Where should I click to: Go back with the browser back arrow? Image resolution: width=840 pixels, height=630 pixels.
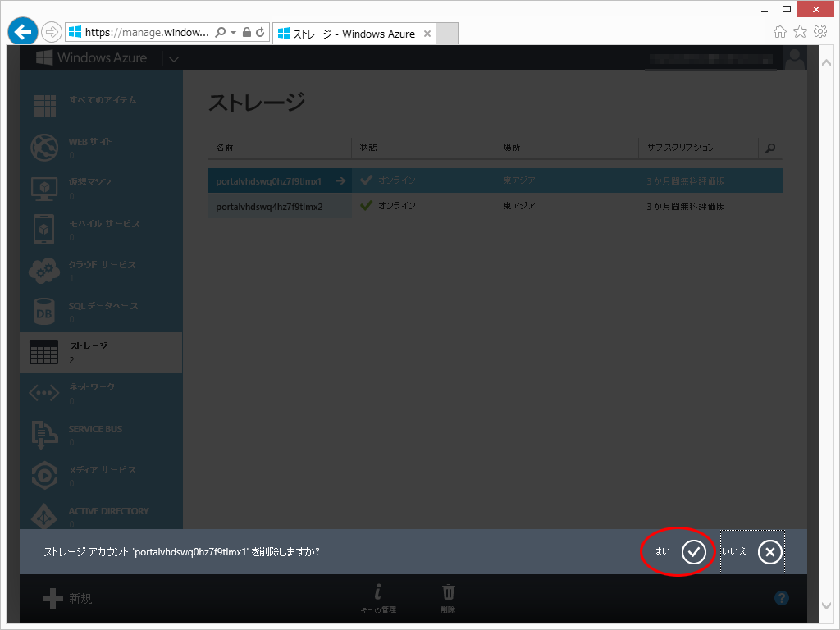[23, 32]
